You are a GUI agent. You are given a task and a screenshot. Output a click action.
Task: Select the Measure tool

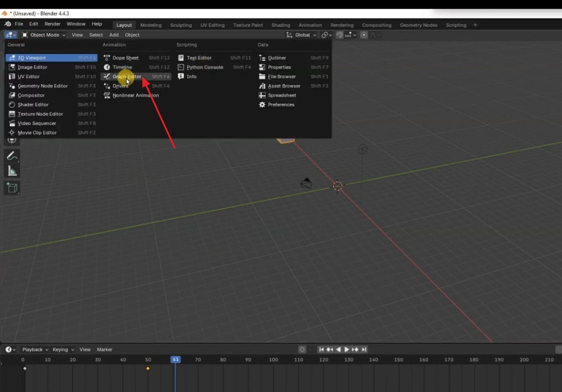[x=12, y=172]
